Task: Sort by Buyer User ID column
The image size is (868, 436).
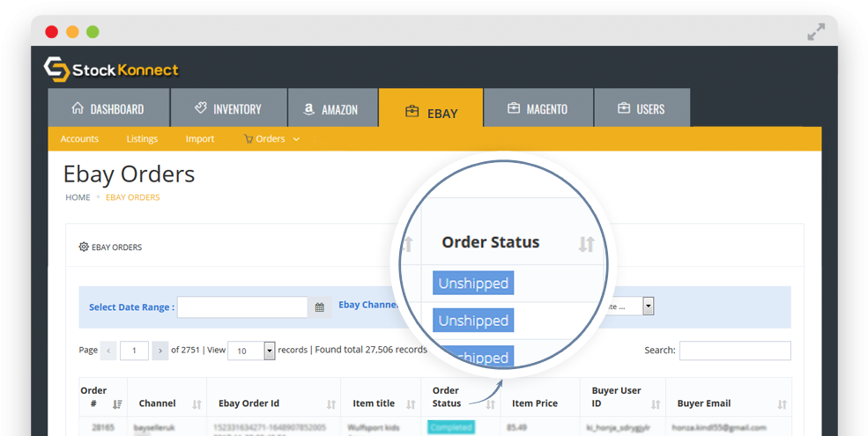Action: (656, 404)
